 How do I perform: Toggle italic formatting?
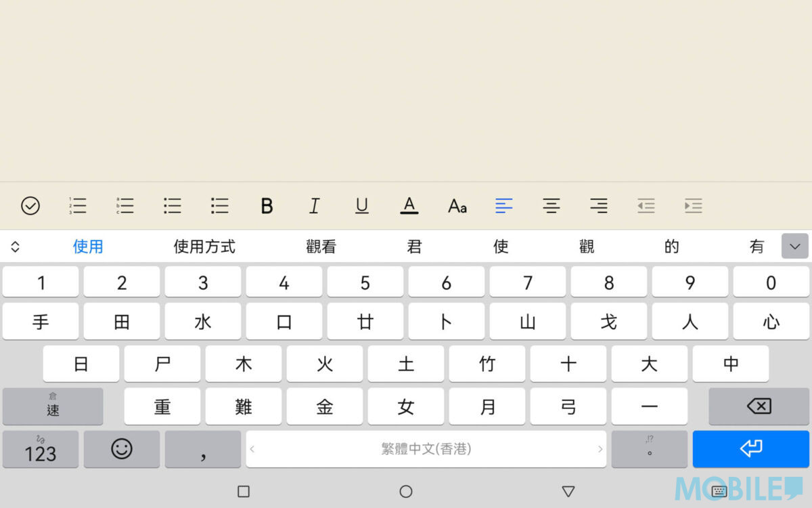pyautogui.click(x=314, y=206)
